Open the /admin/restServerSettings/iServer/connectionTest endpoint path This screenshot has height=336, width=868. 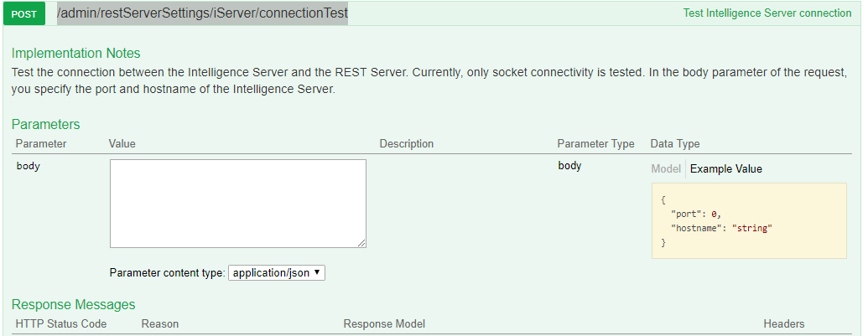click(202, 13)
